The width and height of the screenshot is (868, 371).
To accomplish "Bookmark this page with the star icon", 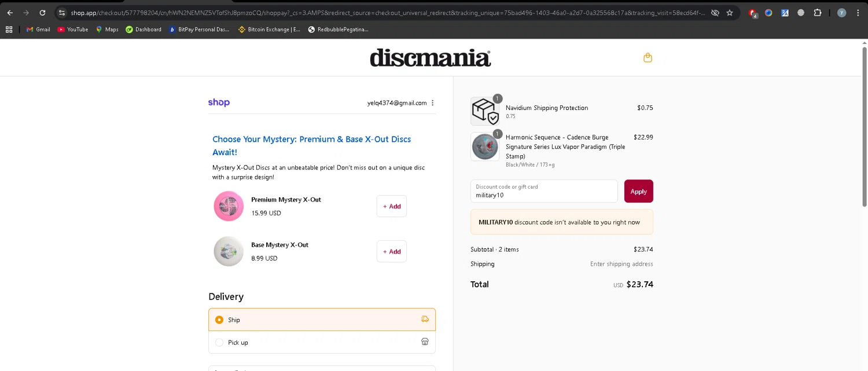I will [730, 13].
